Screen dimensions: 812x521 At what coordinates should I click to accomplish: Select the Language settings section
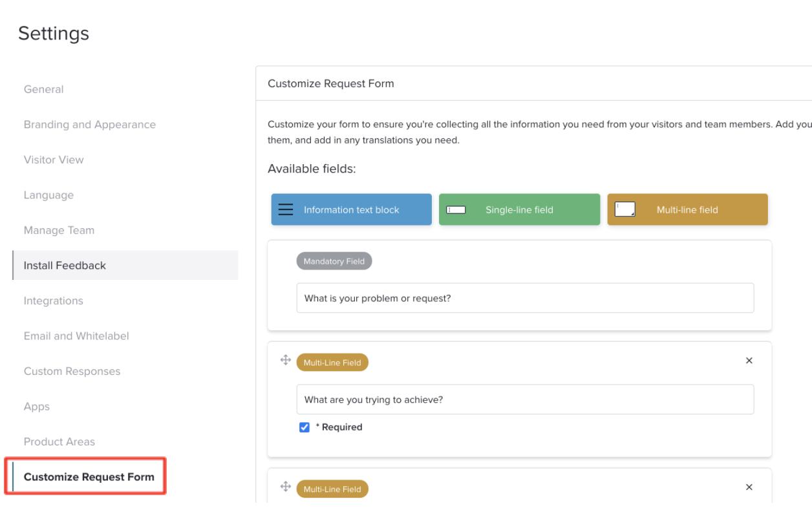point(48,195)
